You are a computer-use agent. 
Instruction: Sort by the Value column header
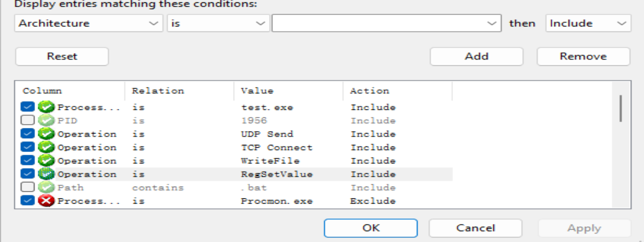pos(288,91)
